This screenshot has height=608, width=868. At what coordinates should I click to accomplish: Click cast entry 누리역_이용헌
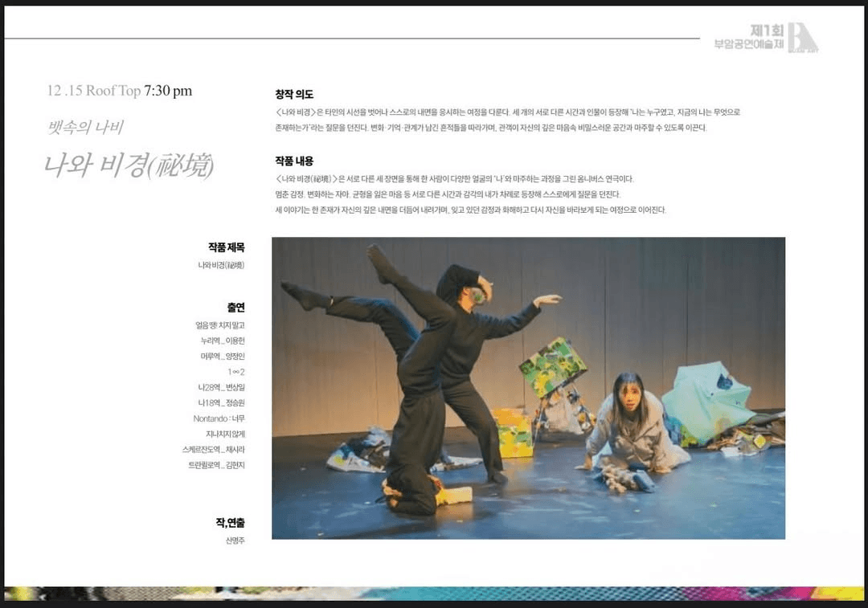[x=223, y=341]
